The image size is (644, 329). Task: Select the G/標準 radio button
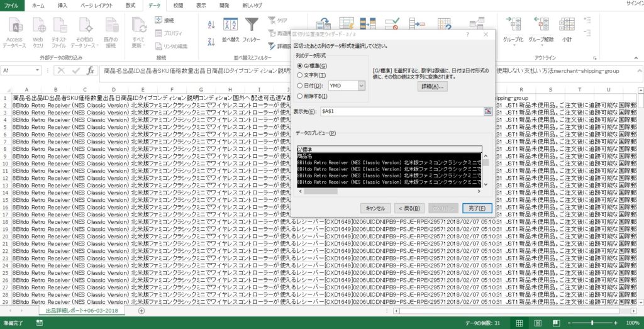[299, 65]
